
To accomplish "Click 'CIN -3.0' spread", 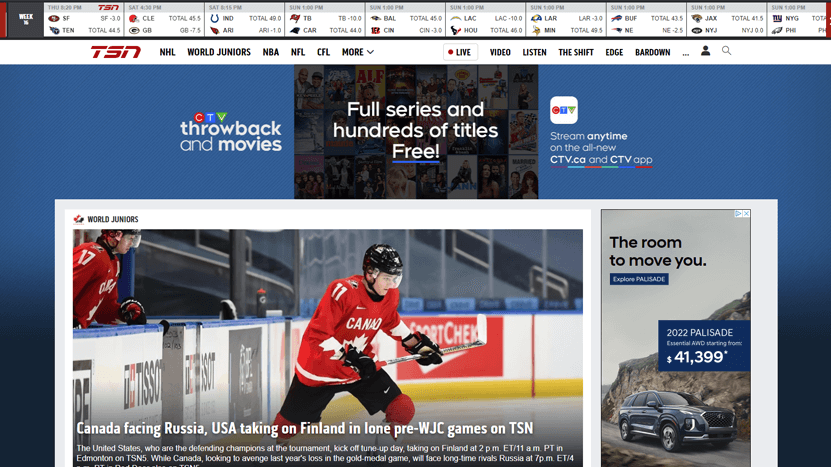I will [431, 31].
